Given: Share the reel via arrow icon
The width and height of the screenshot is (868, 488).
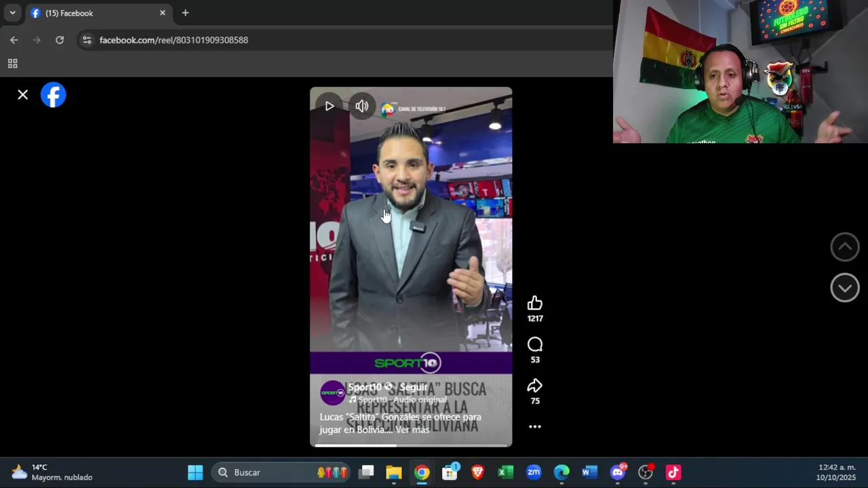Looking at the screenshot, I should click(535, 386).
